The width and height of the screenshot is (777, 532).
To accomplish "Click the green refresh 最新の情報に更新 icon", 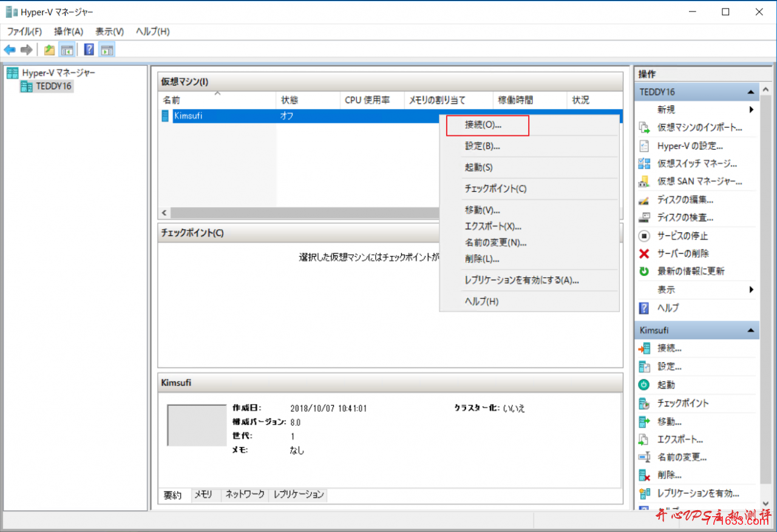I will [643, 271].
